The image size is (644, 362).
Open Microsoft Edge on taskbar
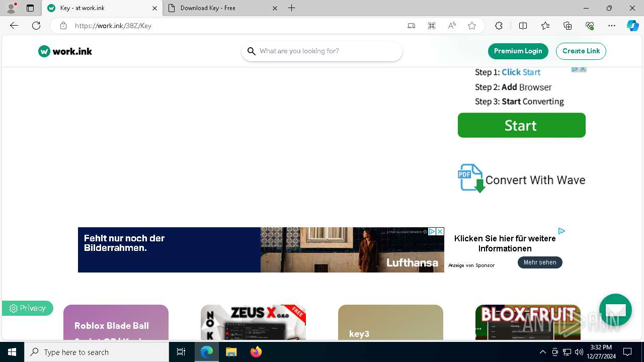coord(207,352)
